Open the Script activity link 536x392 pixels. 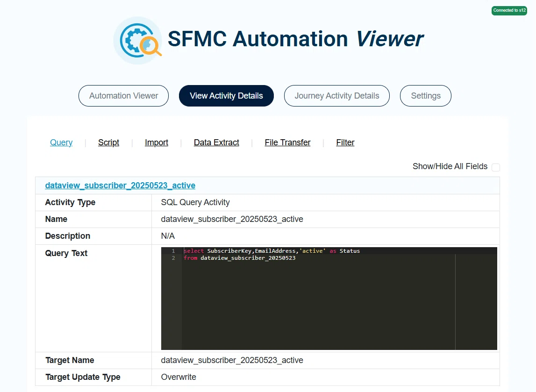coord(109,143)
